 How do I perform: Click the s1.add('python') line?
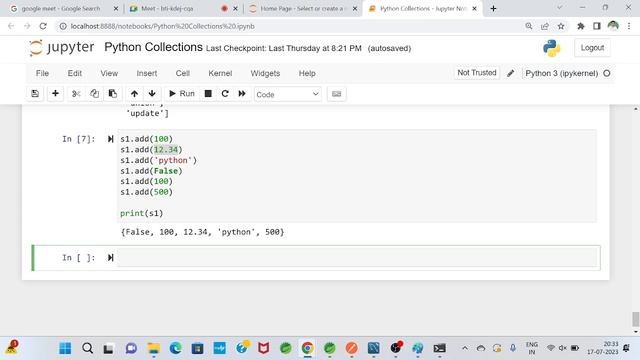coord(159,160)
